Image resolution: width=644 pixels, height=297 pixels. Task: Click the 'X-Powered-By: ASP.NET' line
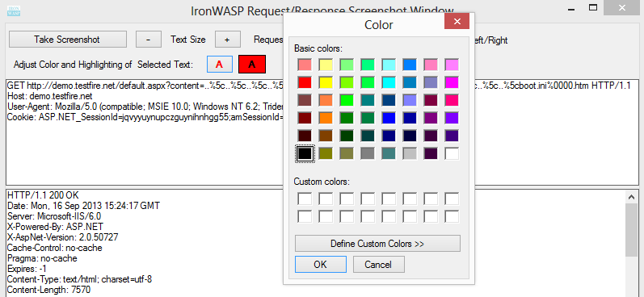[56, 227]
